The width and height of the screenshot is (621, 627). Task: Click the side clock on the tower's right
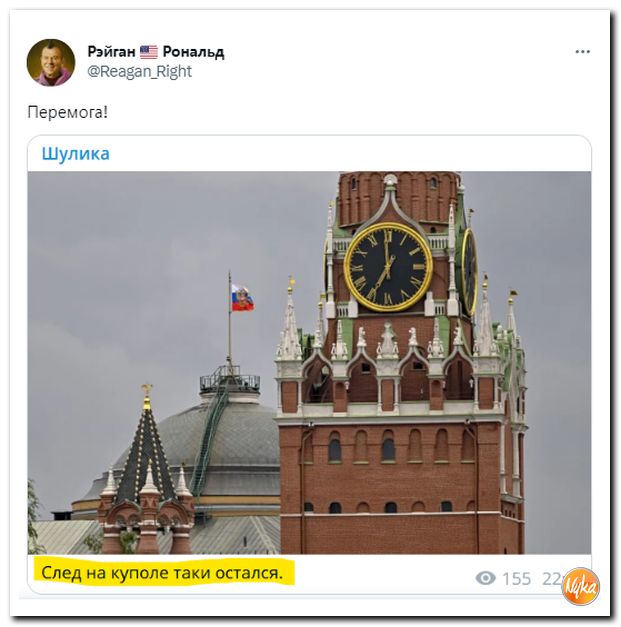point(469,272)
